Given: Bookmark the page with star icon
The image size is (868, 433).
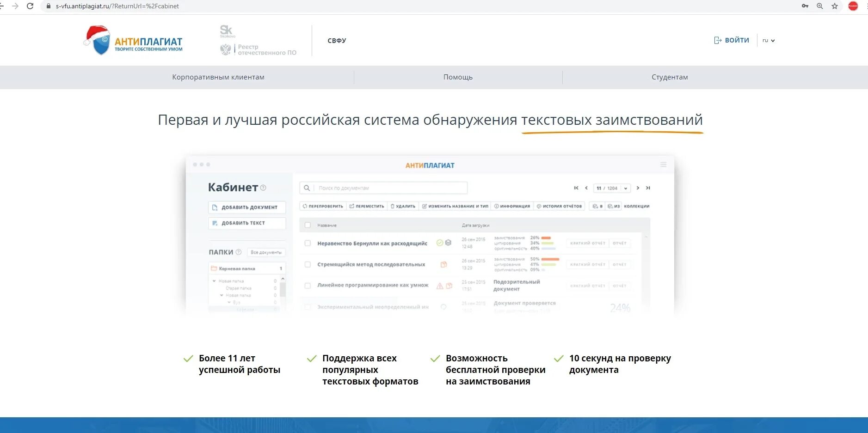Looking at the screenshot, I should [x=835, y=6].
